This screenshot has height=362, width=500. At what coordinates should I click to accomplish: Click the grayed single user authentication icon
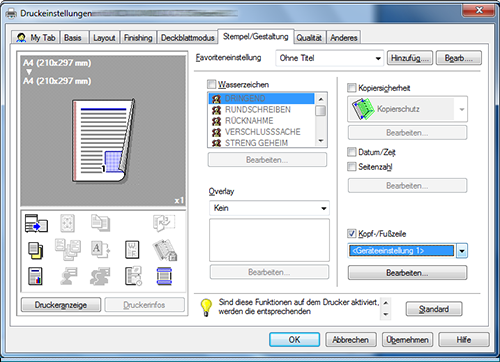click(x=68, y=276)
